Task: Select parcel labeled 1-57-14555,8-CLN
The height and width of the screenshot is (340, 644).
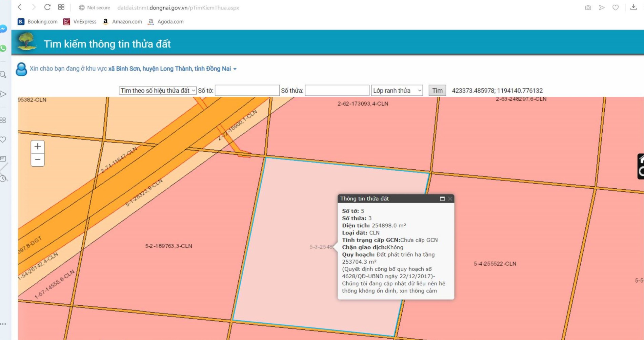Action: pos(54,284)
